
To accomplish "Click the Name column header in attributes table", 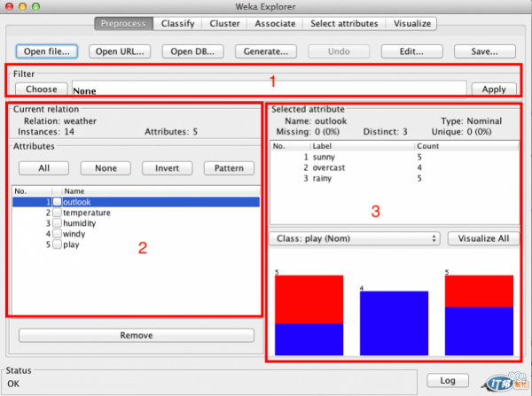I will pos(160,191).
